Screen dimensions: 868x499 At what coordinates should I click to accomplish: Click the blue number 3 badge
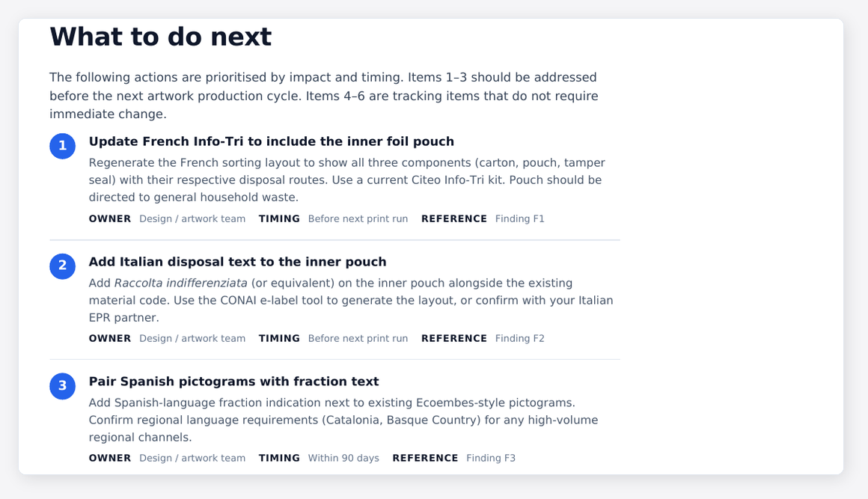point(63,385)
